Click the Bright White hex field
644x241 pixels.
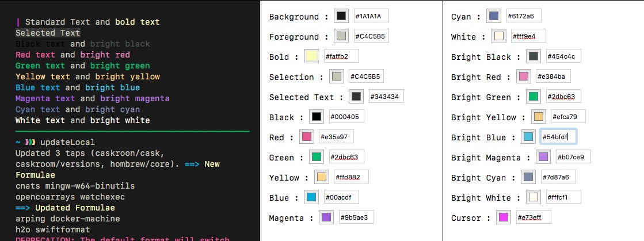point(563,197)
